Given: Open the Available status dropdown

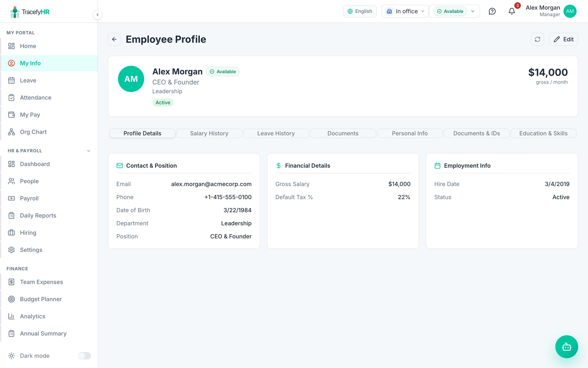Looking at the screenshot, I should pyautogui.click(x=454, y=11).
